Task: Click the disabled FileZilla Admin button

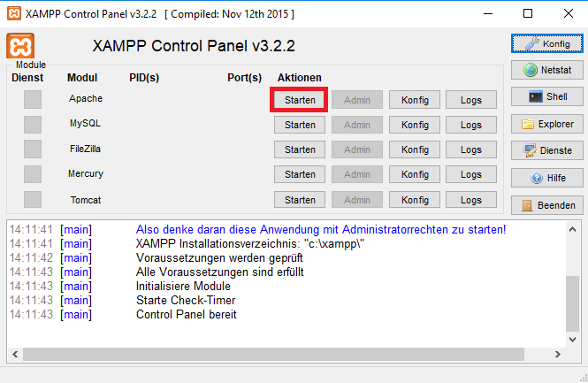Action: [x=357, y=149]
